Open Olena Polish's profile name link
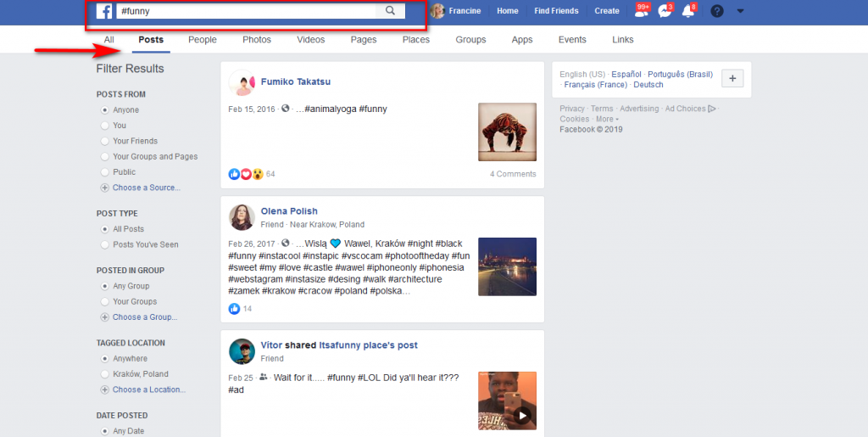868x437 pixels. [289, 211]
